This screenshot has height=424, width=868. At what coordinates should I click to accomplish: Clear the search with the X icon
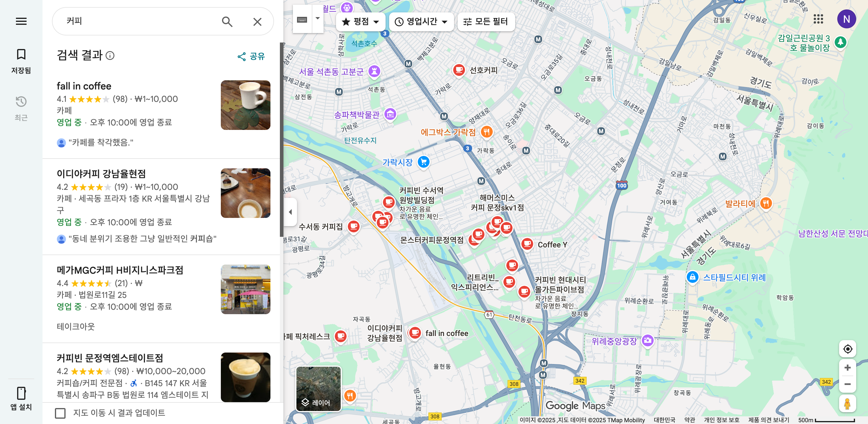click(257, 22)
